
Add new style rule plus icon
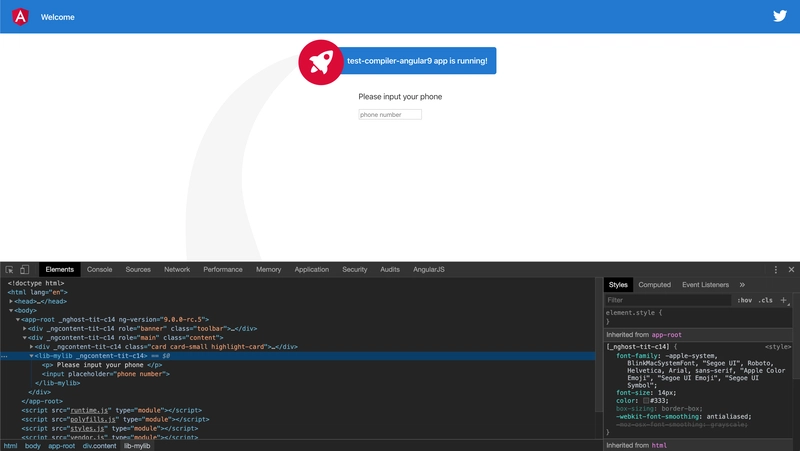coord(784,300)
